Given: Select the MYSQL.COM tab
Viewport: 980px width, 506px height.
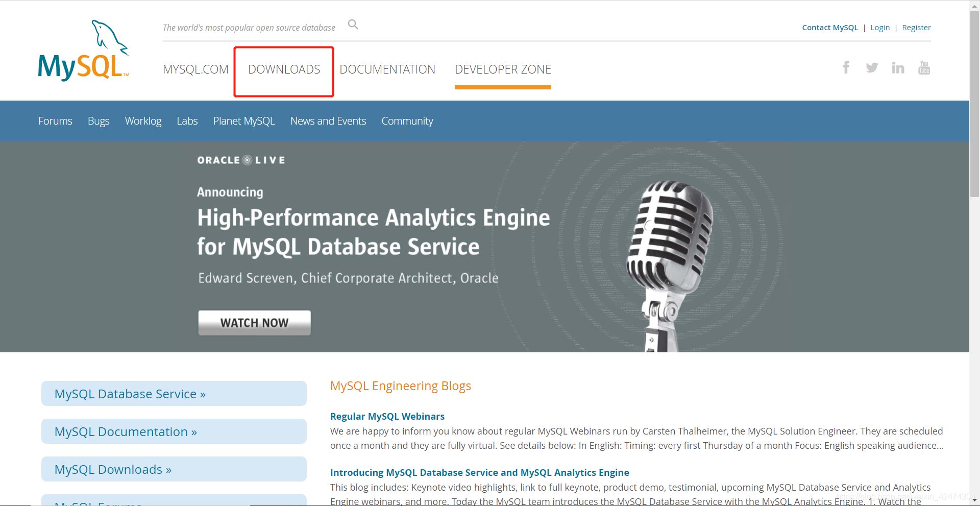Looking at the screenshot, I should pyautogui.click(x=195, y=70).
